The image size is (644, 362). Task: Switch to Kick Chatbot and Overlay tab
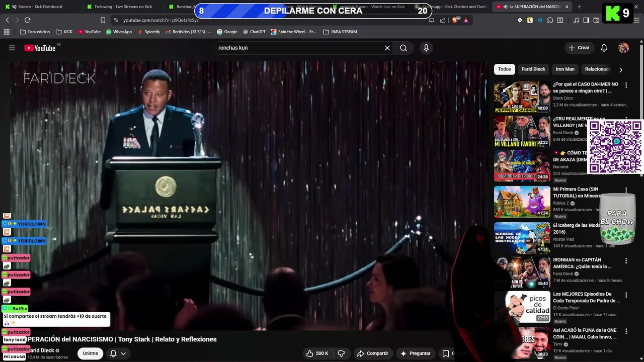[453, 7]
